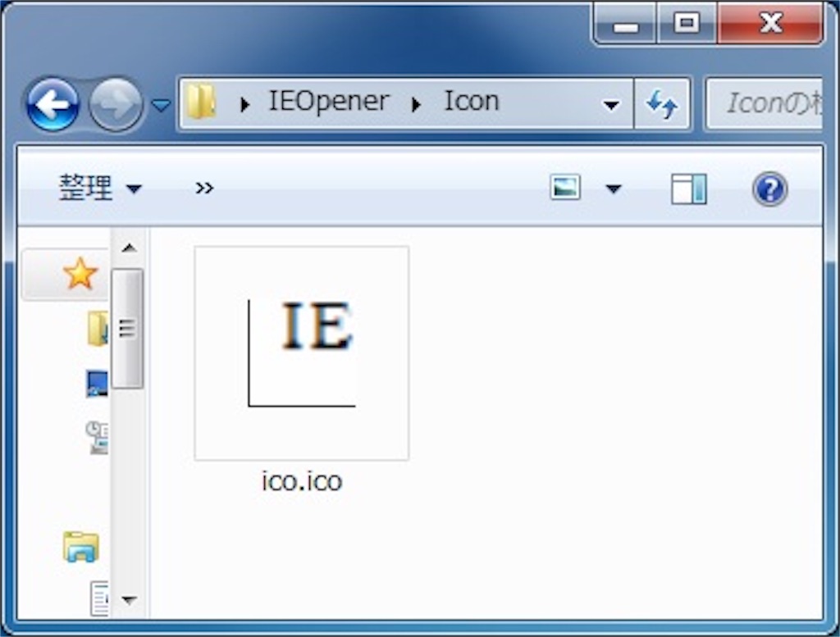The height and width of the screenshot is (637, 840).
Task: Click the navigation pane scroll up arrow
Action: click(129, 248)
